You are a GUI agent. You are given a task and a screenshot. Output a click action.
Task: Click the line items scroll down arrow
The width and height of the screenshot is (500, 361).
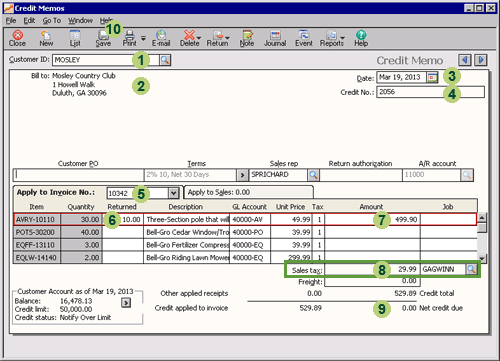tap(482, 258)
